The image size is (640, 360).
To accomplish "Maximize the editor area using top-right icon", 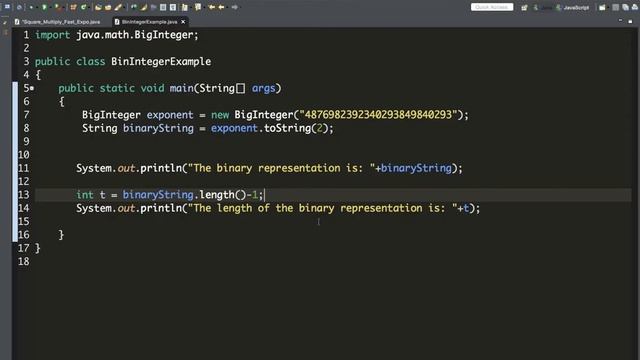I will (630, 20).
